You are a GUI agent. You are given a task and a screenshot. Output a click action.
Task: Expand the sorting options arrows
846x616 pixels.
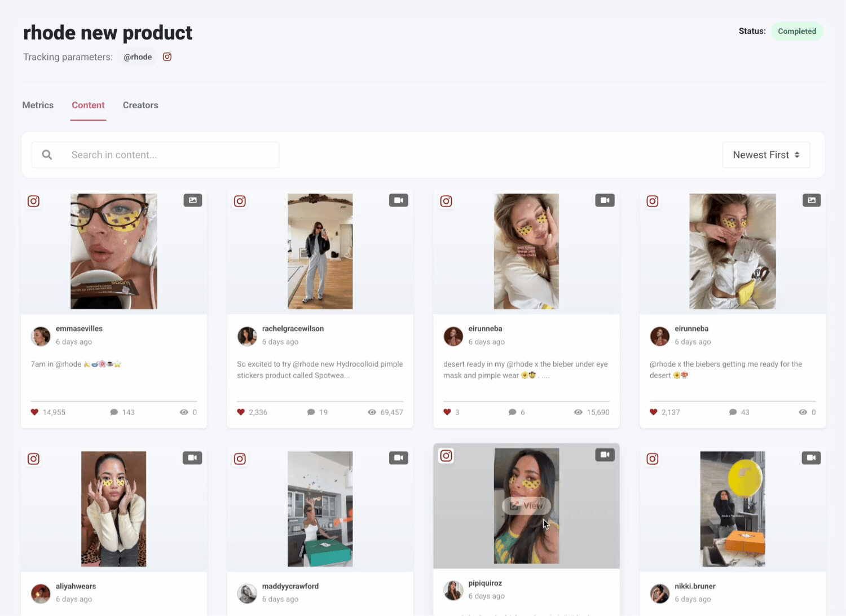pos(797,155)
